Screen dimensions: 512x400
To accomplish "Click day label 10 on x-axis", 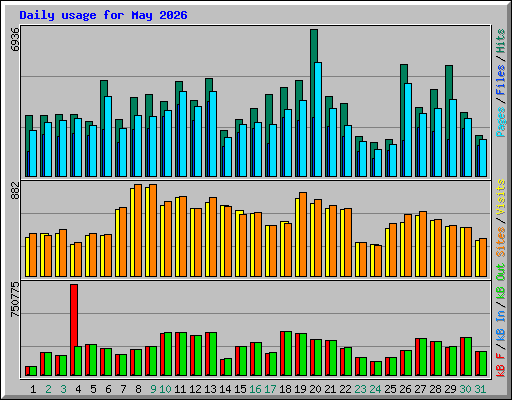I will pyautogui.click(x=165, y=389).
